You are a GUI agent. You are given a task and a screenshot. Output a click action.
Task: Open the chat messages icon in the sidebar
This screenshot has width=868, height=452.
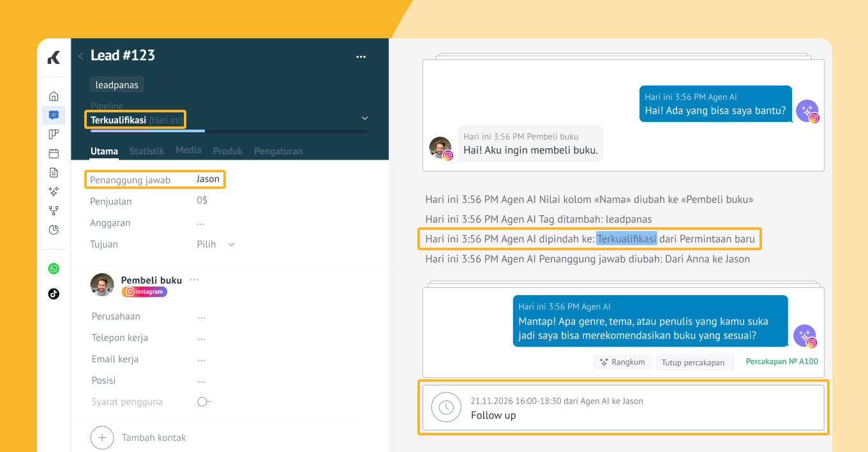(54, 116)
